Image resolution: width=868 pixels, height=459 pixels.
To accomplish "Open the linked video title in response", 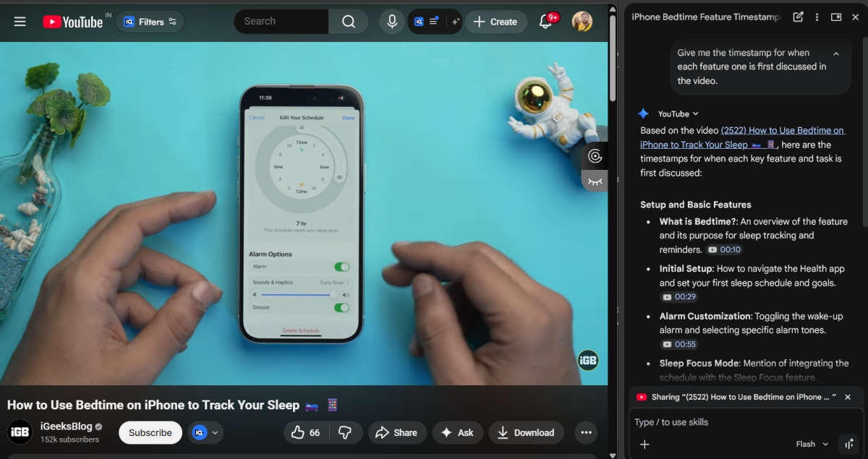I will pos(743,137).
